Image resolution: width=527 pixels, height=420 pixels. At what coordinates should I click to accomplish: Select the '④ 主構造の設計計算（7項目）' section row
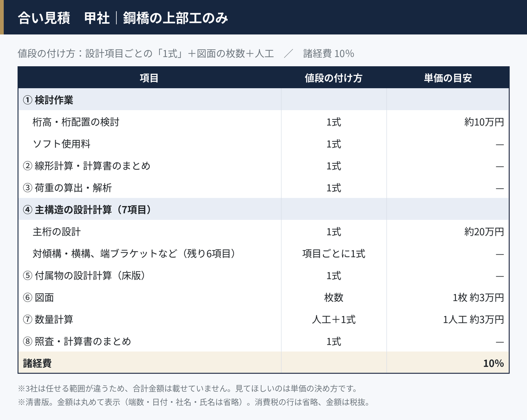263,209
